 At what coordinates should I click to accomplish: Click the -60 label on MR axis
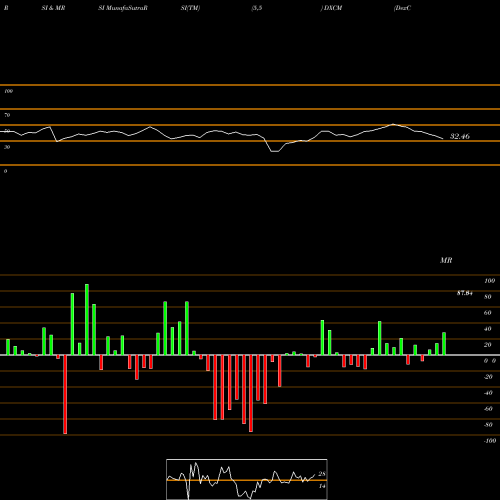tap(488, 409)
